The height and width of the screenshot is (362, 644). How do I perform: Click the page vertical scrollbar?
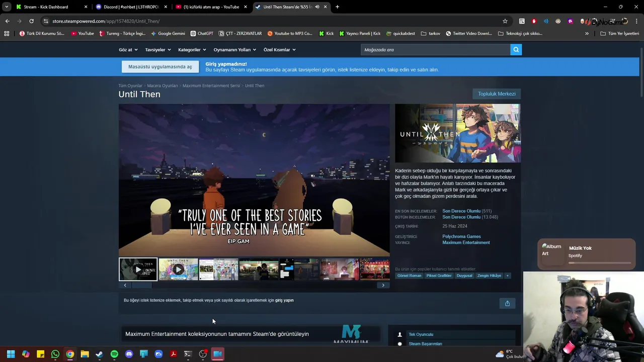[641, 72]
